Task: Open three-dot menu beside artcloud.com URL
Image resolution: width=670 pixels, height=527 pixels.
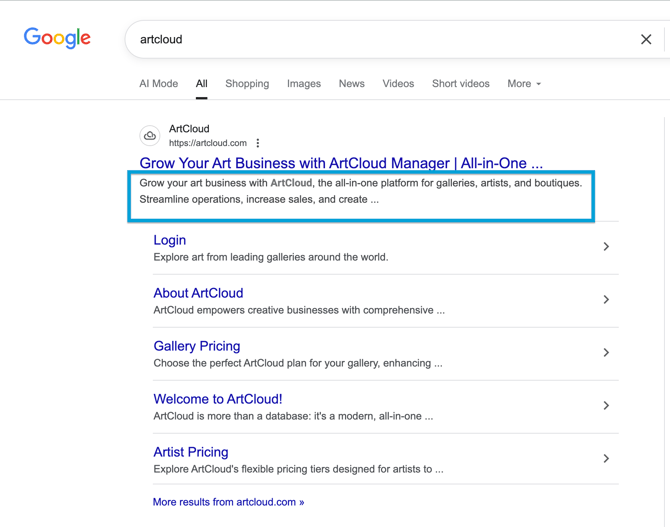Action: (x=258, y=143)
